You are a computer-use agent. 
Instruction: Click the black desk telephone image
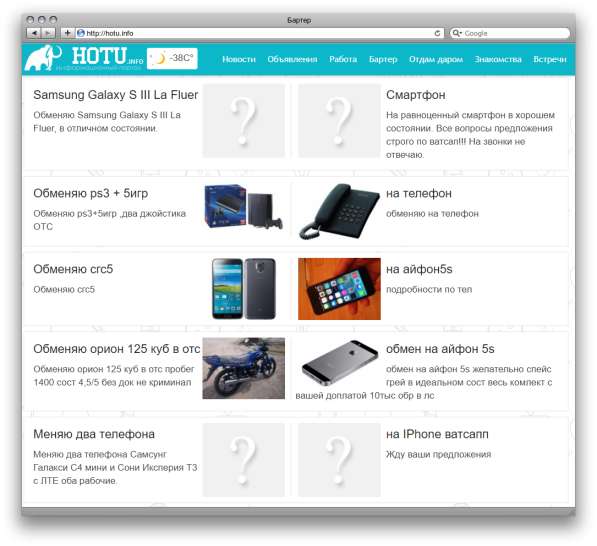pyautogui.click(x=339, y=211)
